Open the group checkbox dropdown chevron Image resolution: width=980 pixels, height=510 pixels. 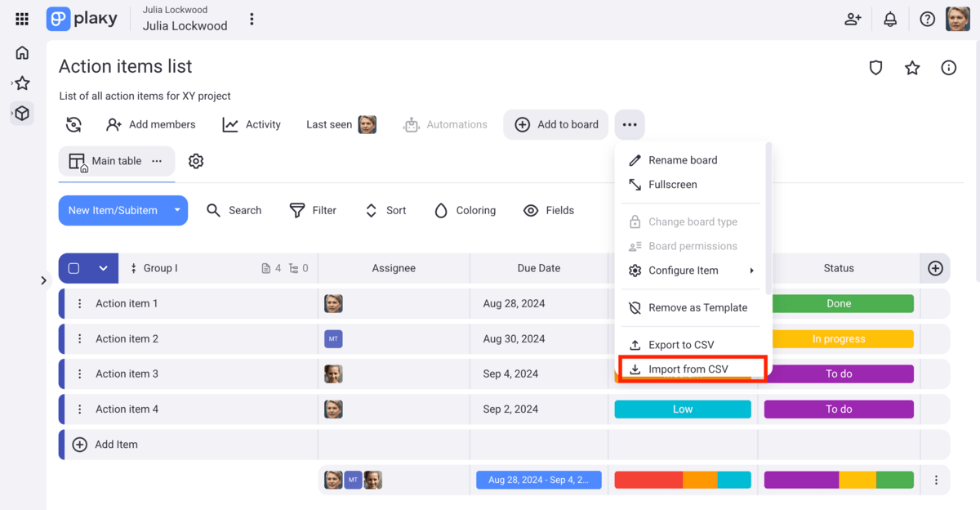103,268
